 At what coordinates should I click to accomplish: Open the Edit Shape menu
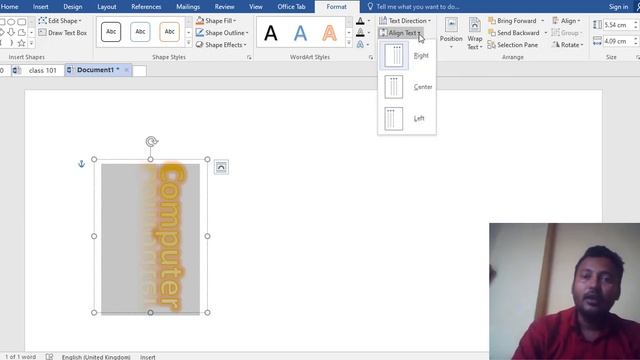coord(60,20)
